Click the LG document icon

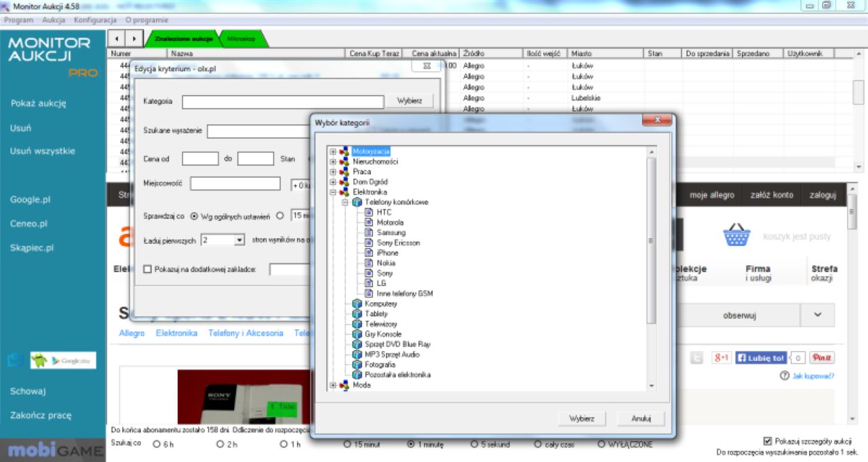point(369,284)
